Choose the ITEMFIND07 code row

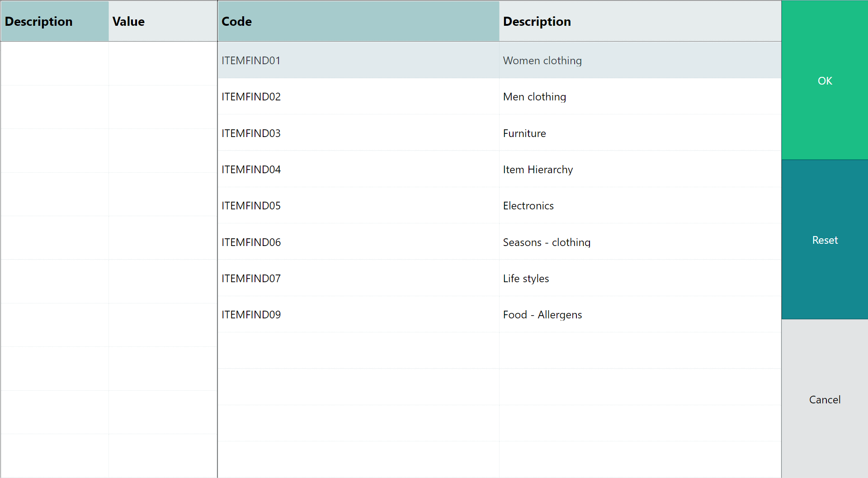[251, 279]
